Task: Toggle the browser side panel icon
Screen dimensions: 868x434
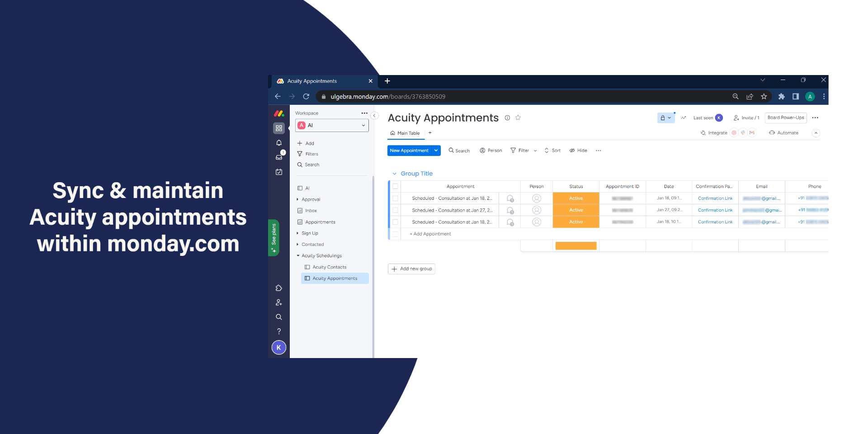Action: pos(796,96)
